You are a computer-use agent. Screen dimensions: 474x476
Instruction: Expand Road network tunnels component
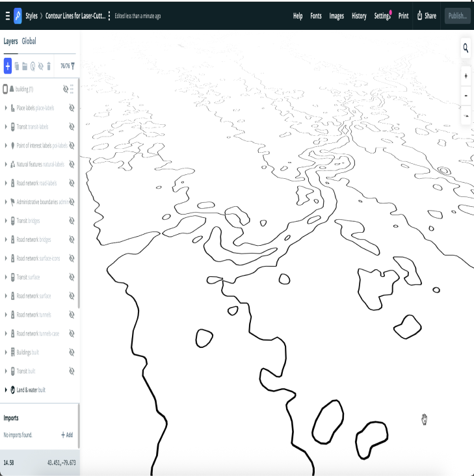(6, 315)
